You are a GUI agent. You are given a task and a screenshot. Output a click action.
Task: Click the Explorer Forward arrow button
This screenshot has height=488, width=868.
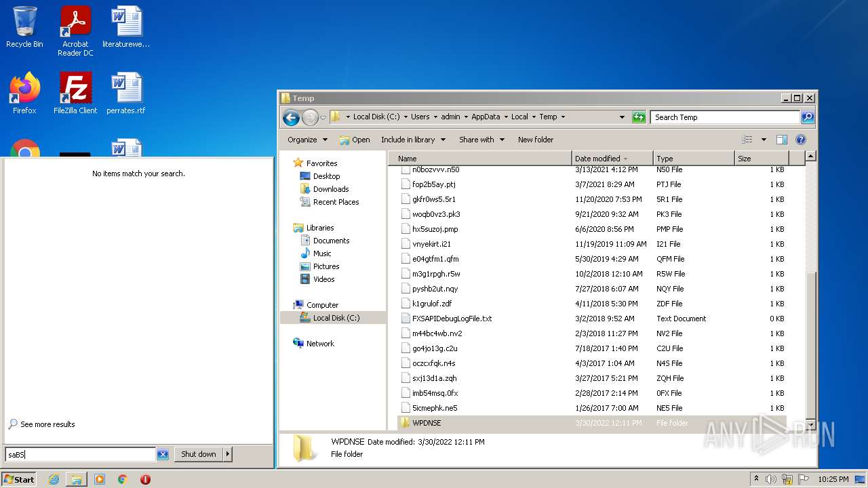310,117
